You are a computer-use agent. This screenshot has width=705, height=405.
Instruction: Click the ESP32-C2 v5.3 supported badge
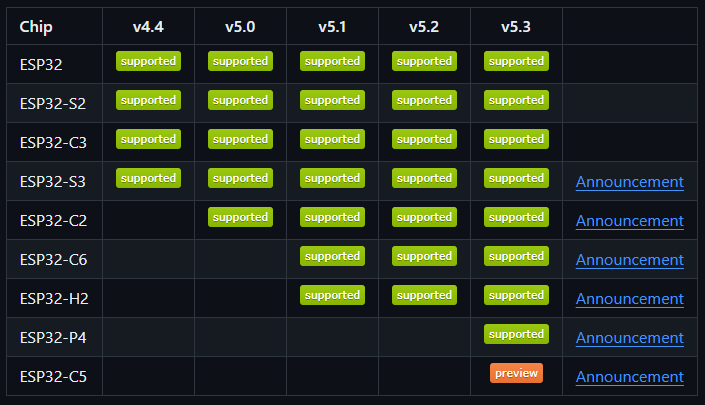pyautogui.click(x=516, y=217)
